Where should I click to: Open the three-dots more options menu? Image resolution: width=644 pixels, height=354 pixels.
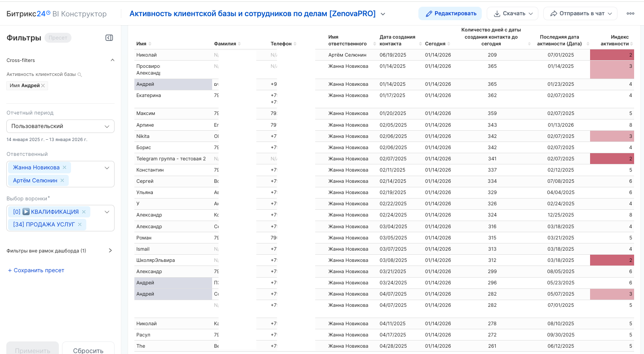click(630, 13)
